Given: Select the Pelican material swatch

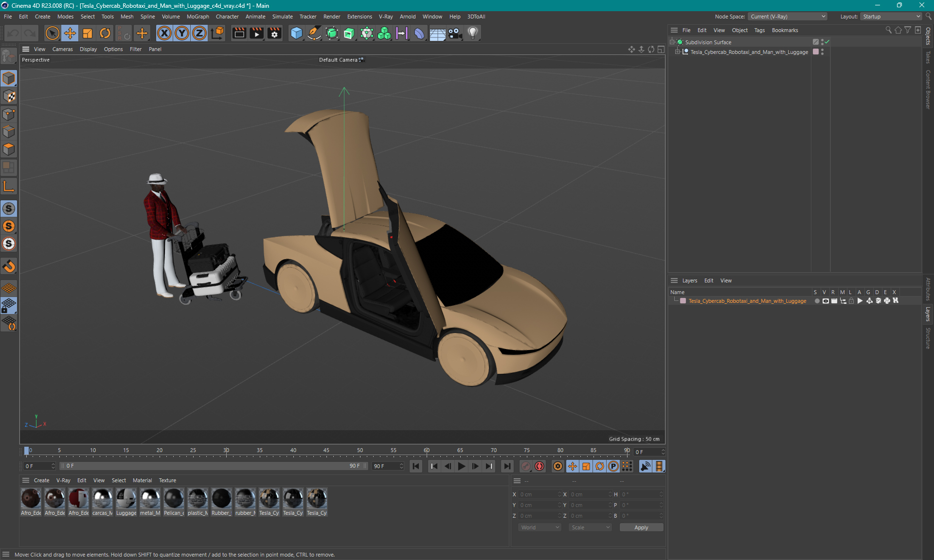Looking at the screenshot, I should click(x=174, y=502).
